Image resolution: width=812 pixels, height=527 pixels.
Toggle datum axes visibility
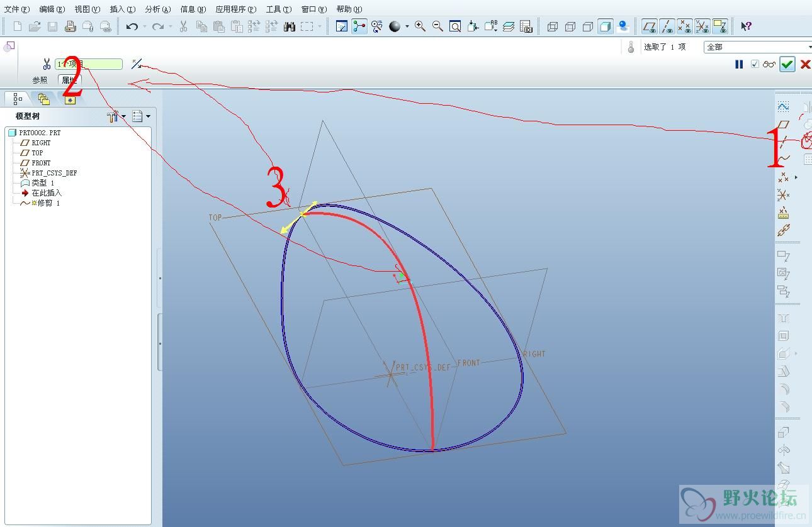click(667, 26)
